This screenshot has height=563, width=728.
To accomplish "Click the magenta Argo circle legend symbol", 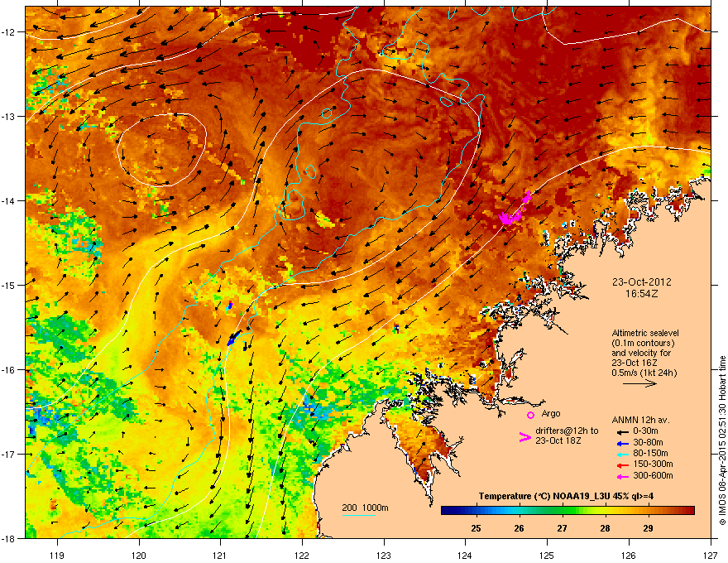I will click(x=530, y=415).
